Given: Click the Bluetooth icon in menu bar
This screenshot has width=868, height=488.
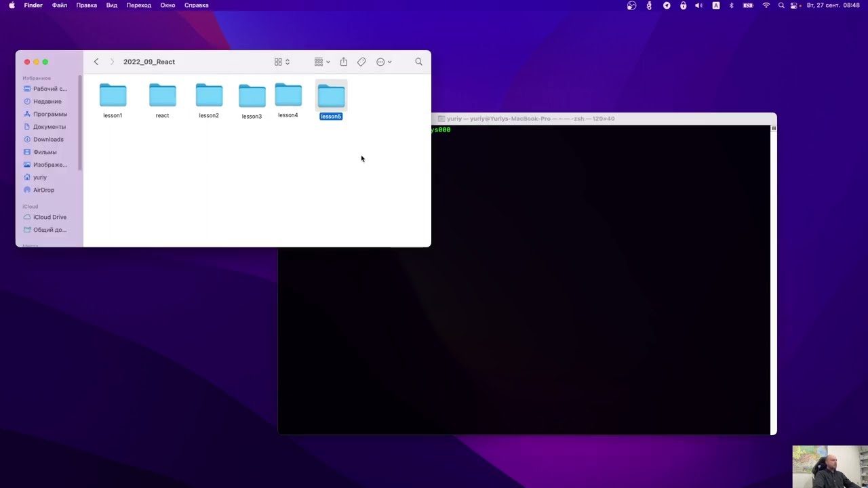Looking at the screenshot, I should [732, 5].
